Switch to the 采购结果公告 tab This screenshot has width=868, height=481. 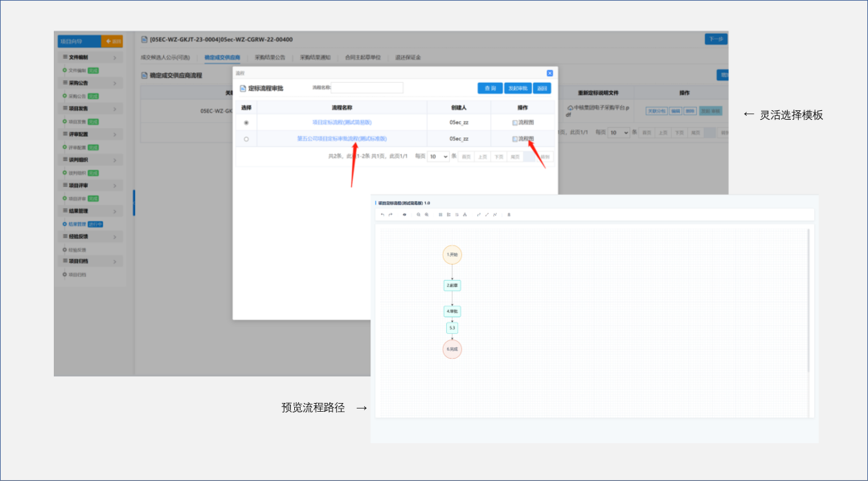point(269,58)
